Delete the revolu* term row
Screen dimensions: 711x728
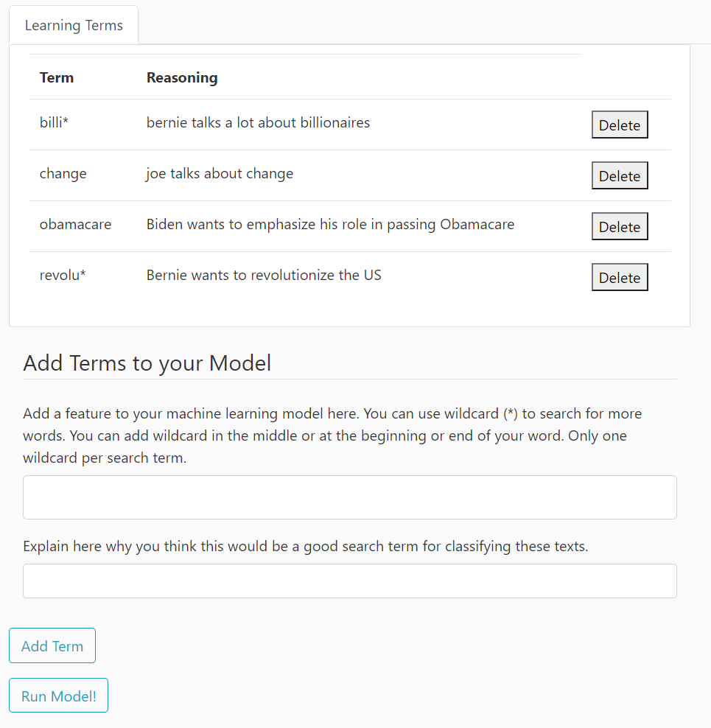tap(619, 278)
